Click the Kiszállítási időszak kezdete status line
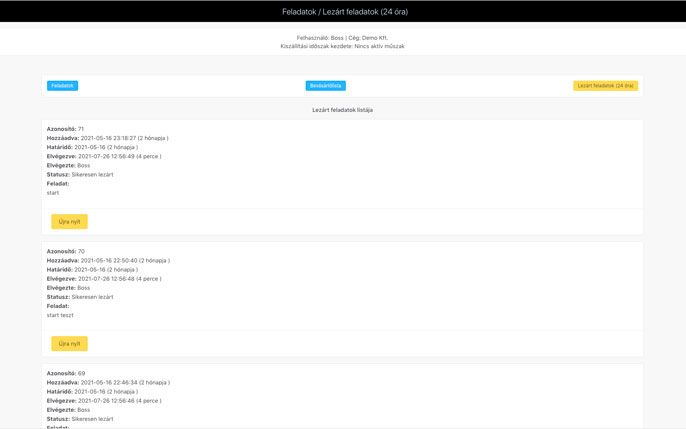Image resolution: width=686 pixels, height=429 pixels. (x=342, y=46)
